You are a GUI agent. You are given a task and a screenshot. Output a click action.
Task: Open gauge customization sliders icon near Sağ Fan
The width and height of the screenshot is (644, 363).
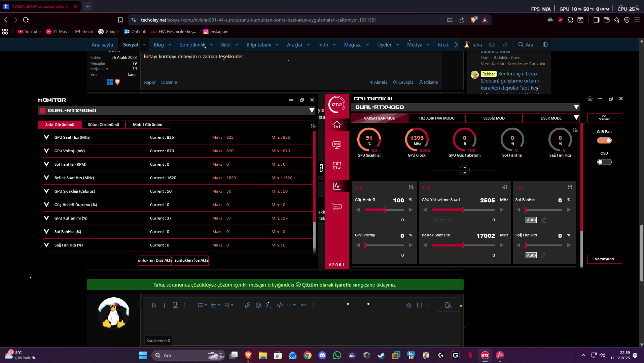(x=575, y=130)
